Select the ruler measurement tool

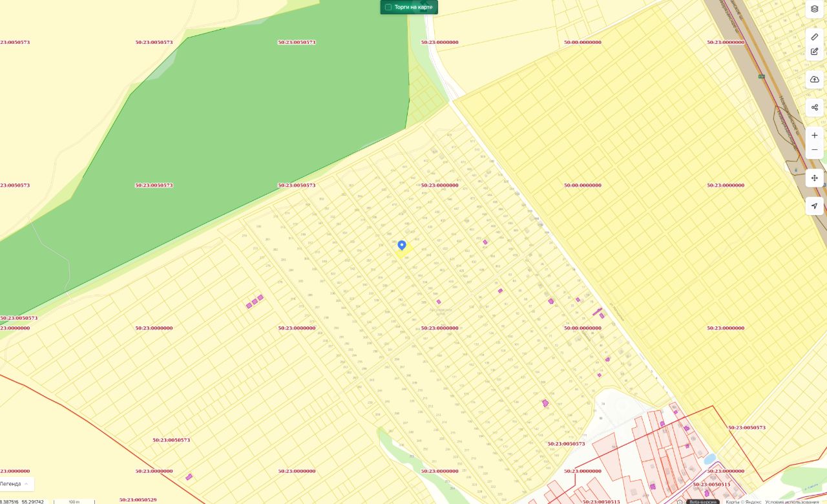tap(814, 37)
